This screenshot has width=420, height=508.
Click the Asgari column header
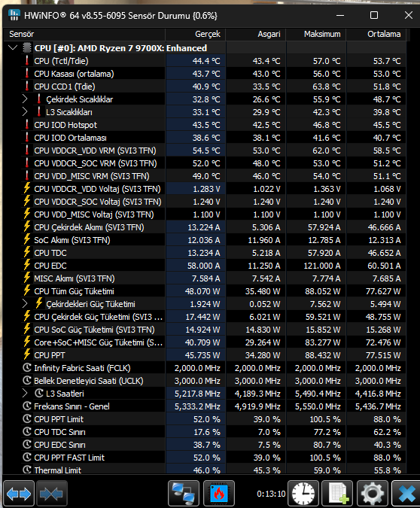tap(256, 34)
